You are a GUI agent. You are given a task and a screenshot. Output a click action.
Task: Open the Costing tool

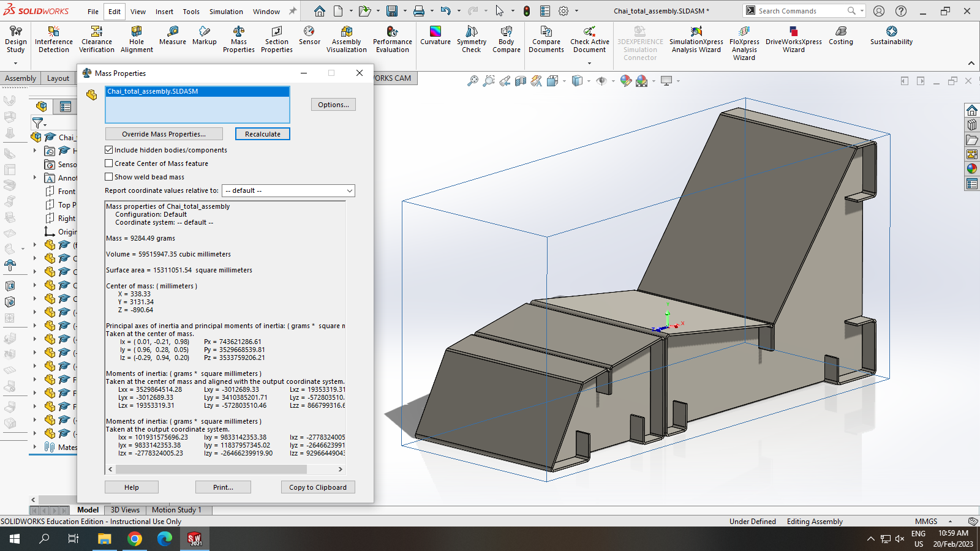coord(841,36)
